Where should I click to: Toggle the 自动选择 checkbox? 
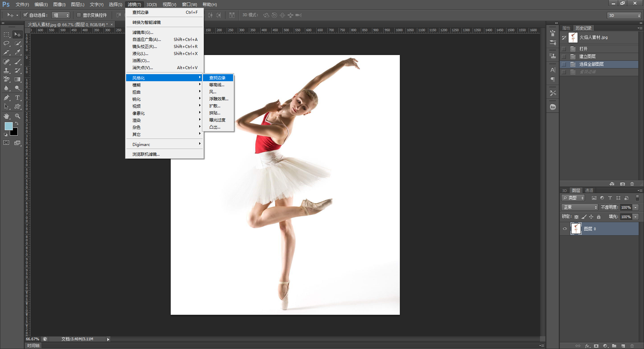25,15
